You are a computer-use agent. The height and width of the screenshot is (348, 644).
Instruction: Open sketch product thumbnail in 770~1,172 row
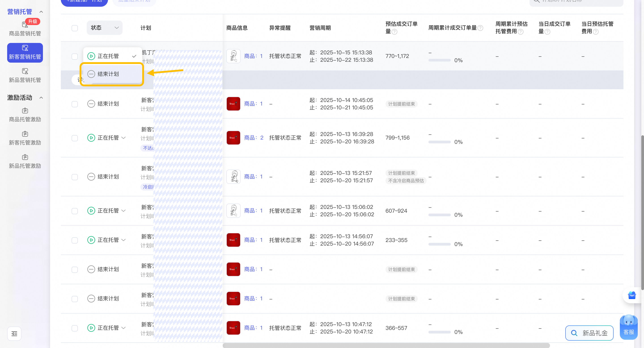coord(233,56)
